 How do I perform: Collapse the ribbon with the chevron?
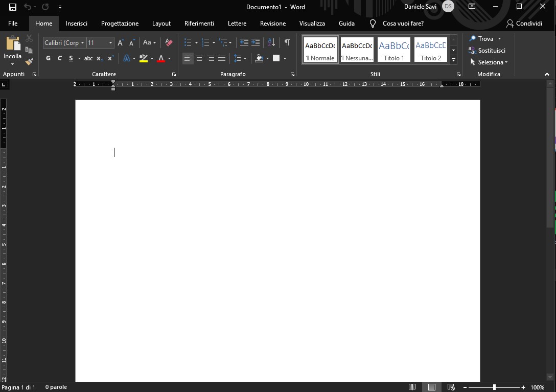547,74
